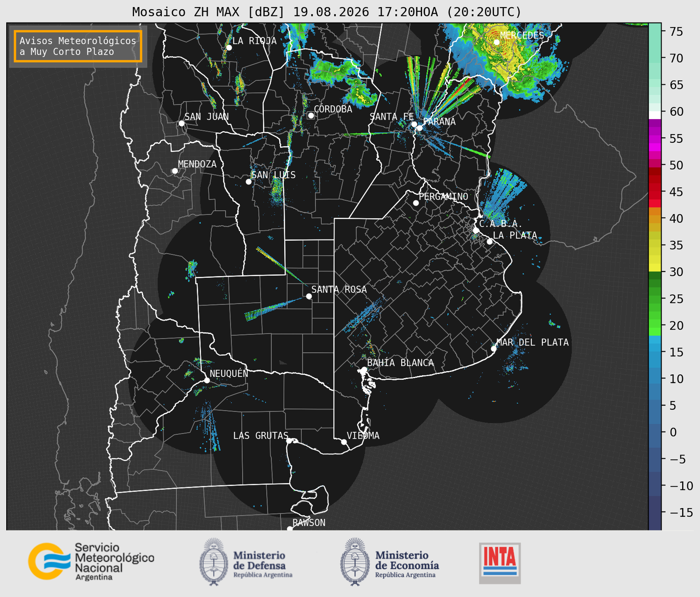Click the INTA logo
This screenshot has width=700, height=597.
click(x=500, y=563)
